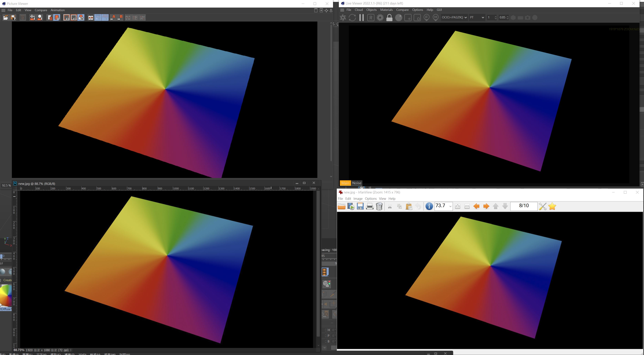Click the A/B compare icon in Picture Viewer

[90, 18]
